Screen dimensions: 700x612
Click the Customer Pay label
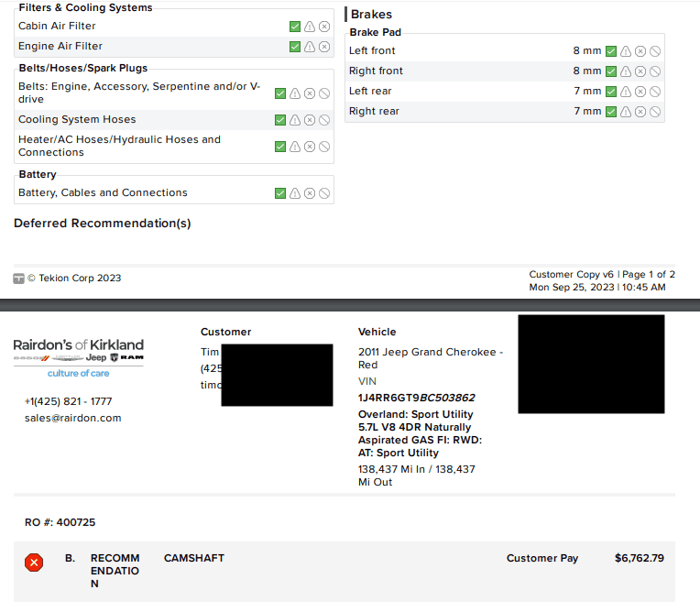[542, 558]
